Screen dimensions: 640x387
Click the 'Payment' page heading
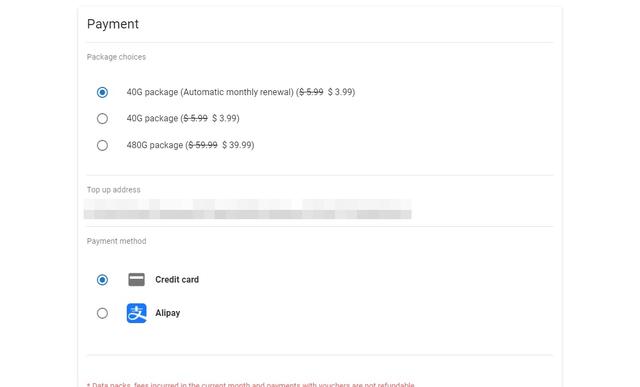click(x=113, y=24)
